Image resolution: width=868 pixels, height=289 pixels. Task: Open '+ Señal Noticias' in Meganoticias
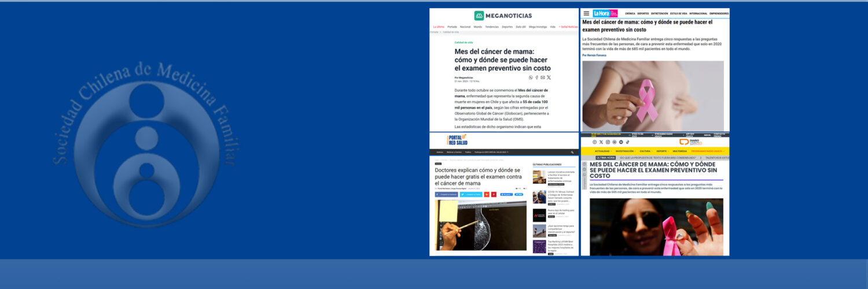(568, 27)
